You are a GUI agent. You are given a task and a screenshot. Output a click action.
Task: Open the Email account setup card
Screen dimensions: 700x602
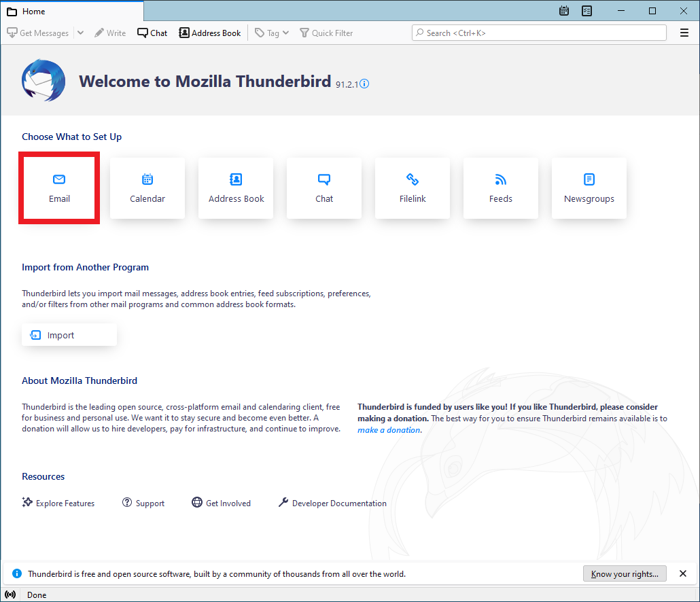pyautogui.click(x=59, y=188)
